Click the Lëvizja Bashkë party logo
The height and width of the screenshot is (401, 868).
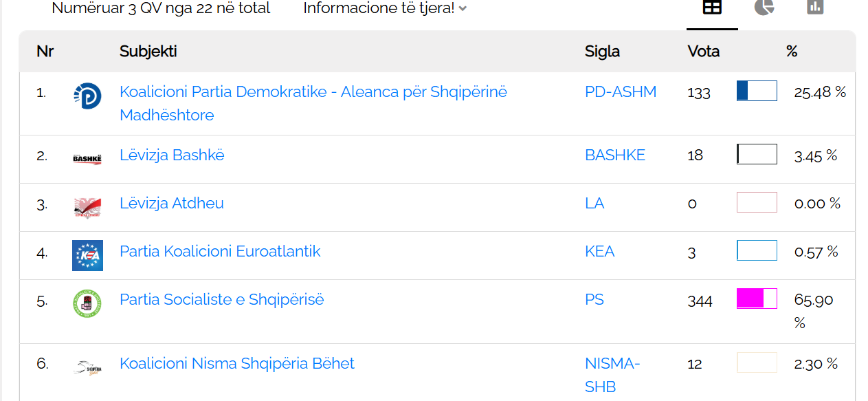(x=87, y=159)
